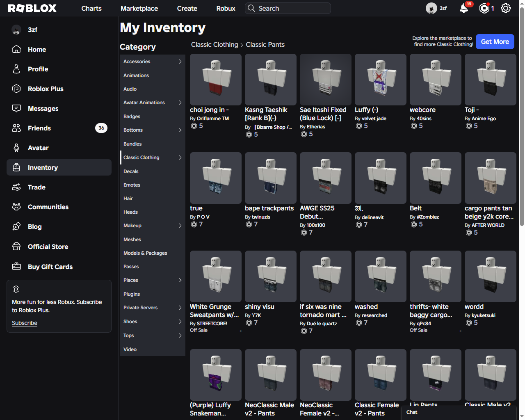Image resolution: width=525 pixels, height=420 pixels.
Task: Click the sidebar 3zf avatar icon
Action: click(x=16, y=30)
